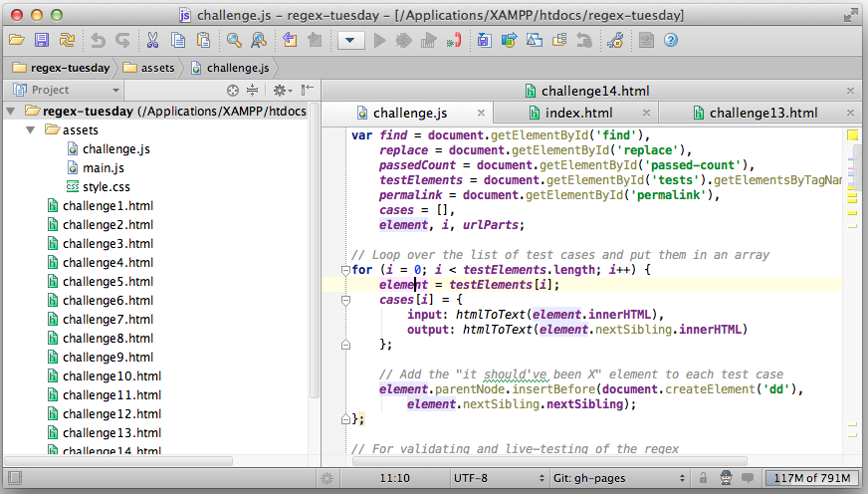This screenshot has width=868, height=494.
Task: Fold the cases[i] object block
Action: coord(345,300)
